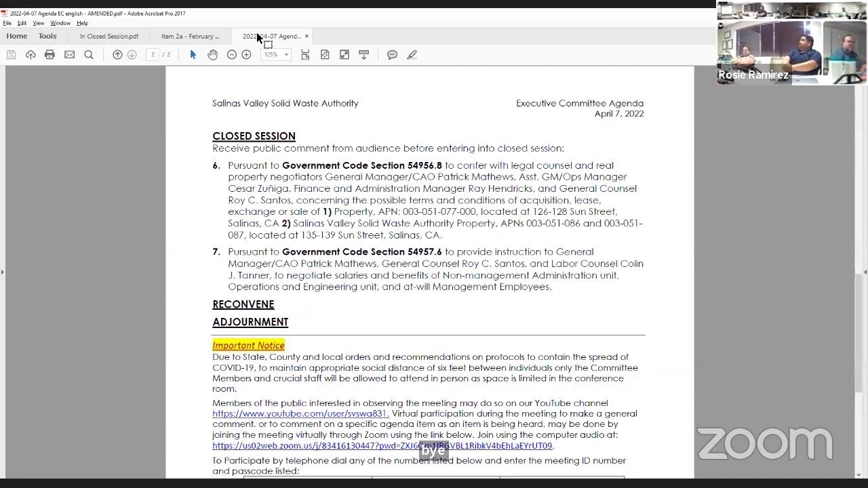Click the highlighted Important Notice text
Screen dimensions: 868x488
248,346
